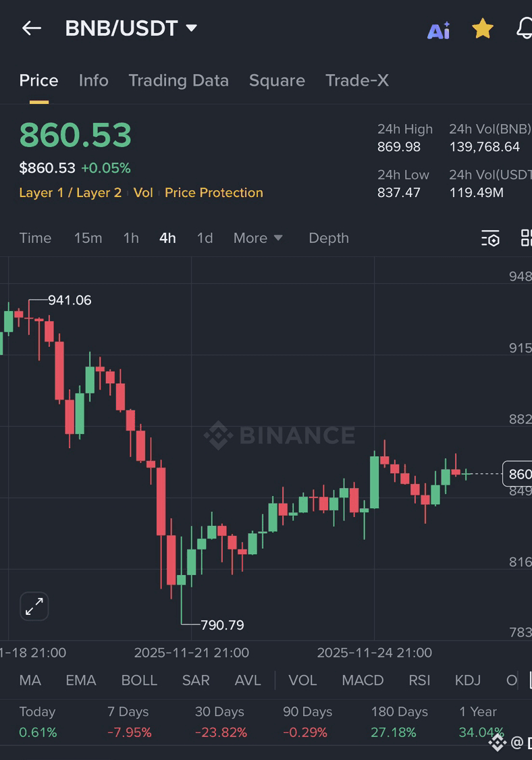
Task: Select the 15m interval
Action: click(x=88, y=238)
